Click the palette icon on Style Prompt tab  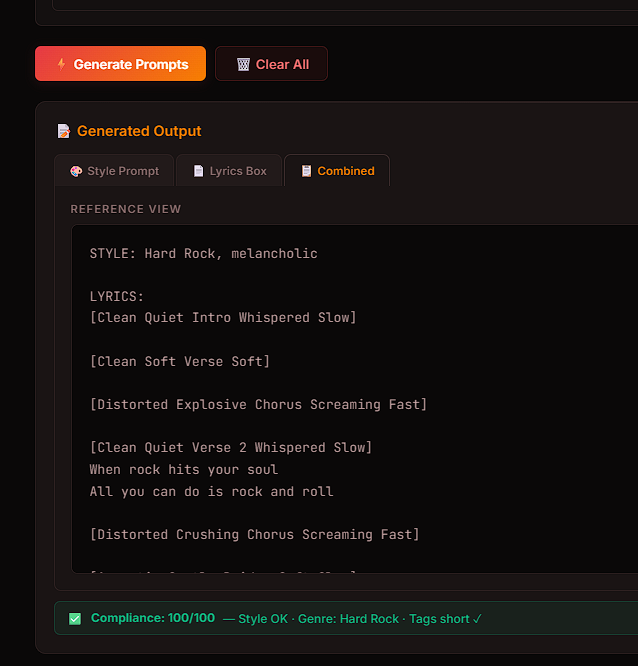pyautogui.click(x=76, y=171)
